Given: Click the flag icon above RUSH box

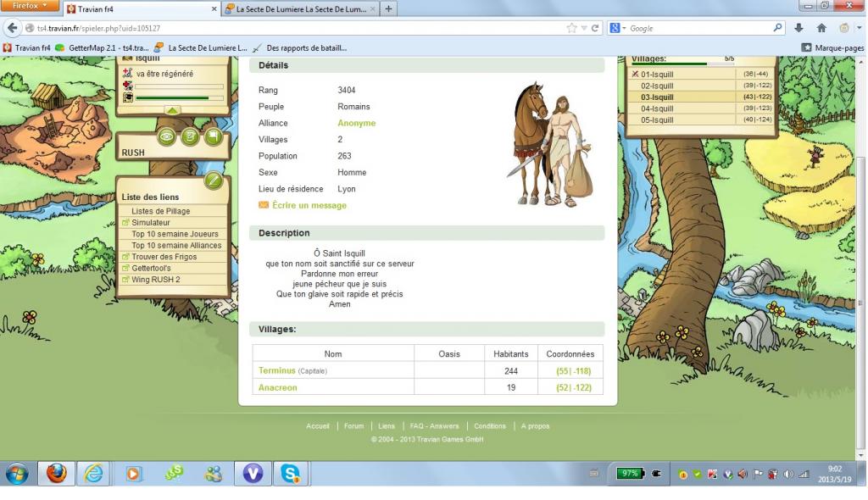Looking at the screenshot, I should [213, 136].
